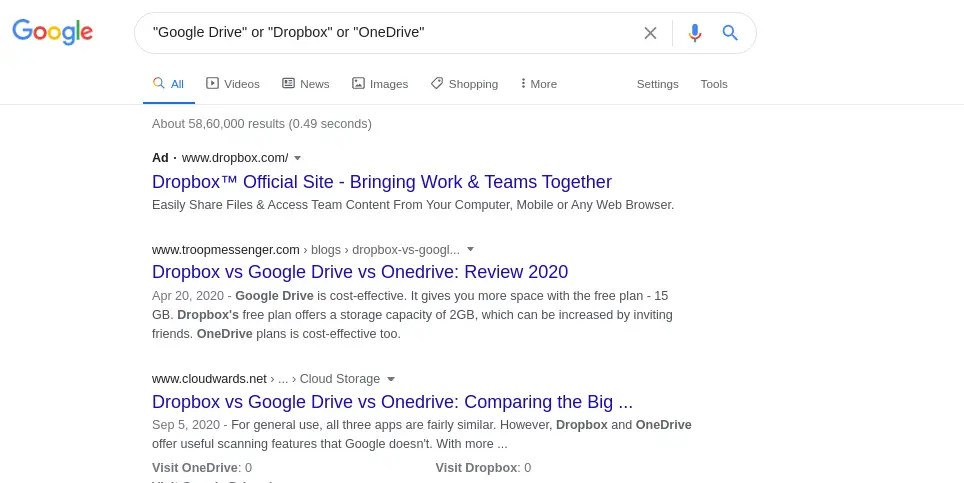The image size is (964, 483).
Task: Open Comparing the Big ... cloudwards result
Action: coord(392,401)
